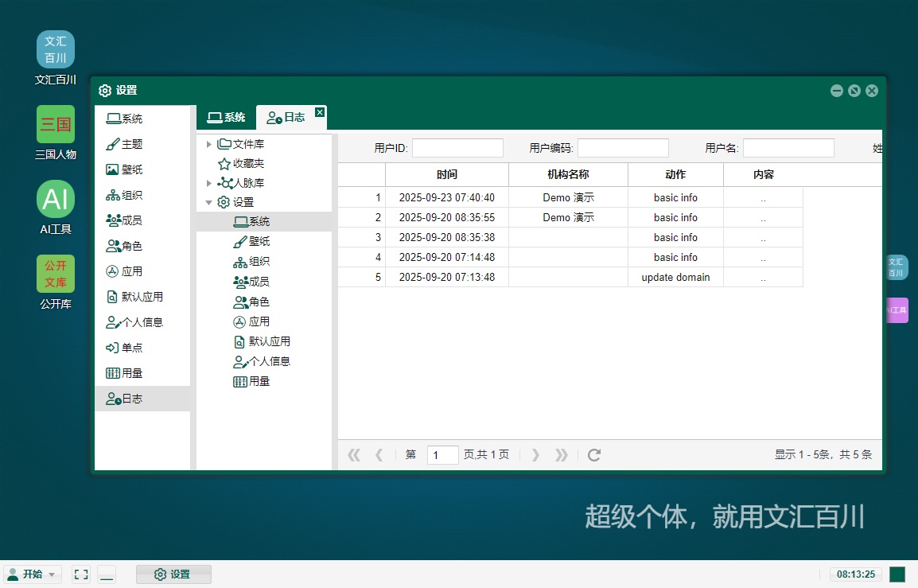Open 单点 in the left settings sidebar

coord(132,348)
